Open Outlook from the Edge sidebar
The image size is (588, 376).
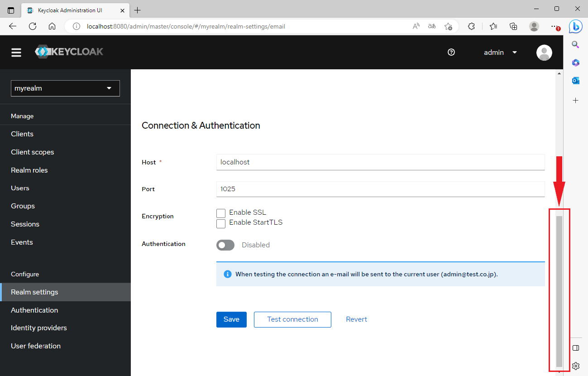pyautogui.click(x=575, y=80)
